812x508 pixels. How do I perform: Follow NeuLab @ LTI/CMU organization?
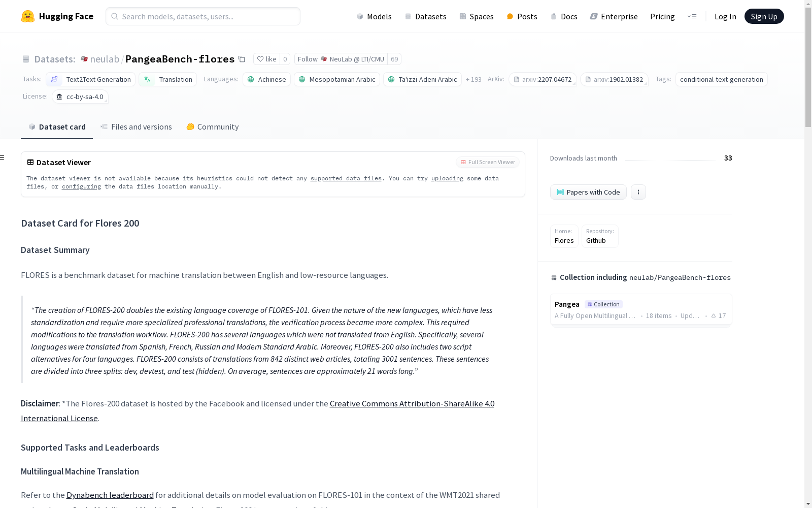(341, 59)
